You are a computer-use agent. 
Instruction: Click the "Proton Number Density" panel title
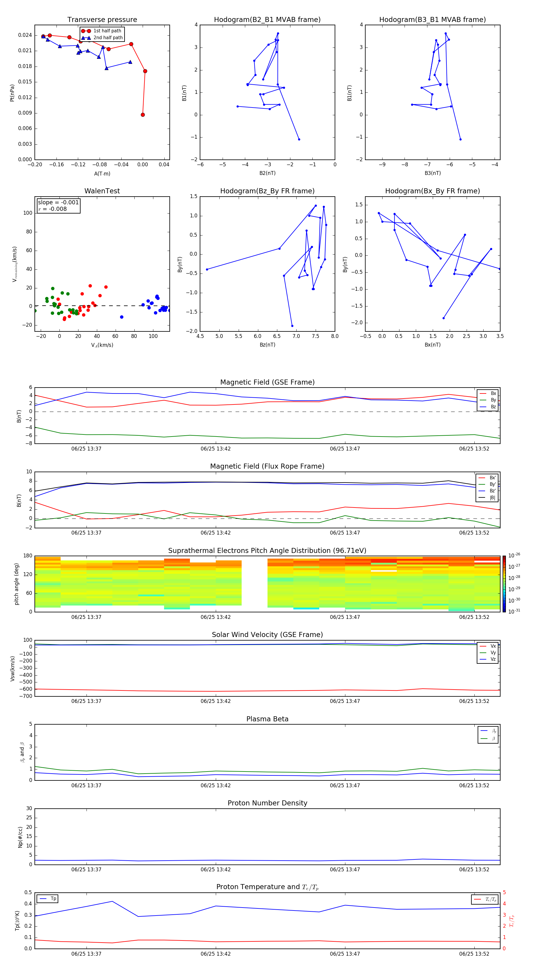click(x=267, y=803)
